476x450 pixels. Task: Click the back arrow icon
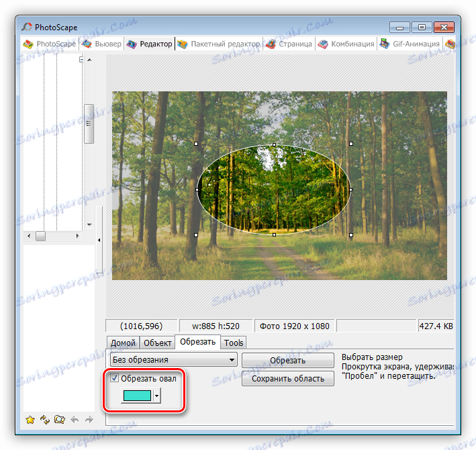point(75,420)
